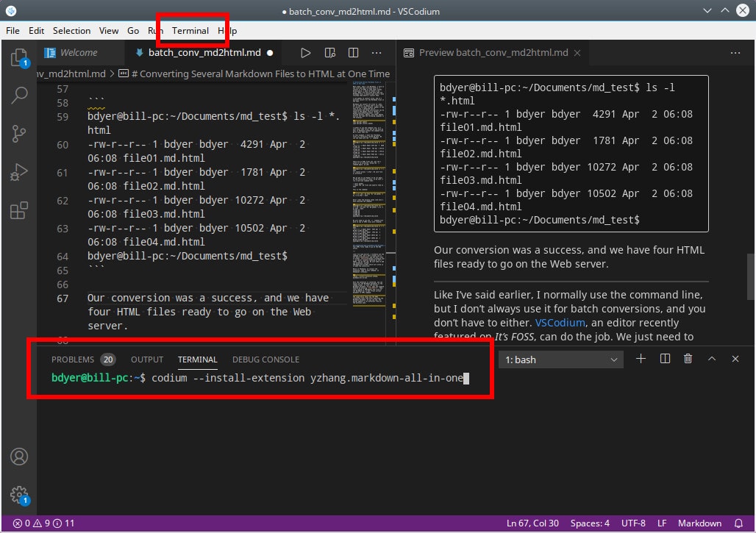Run the file with the play button

pyautogui.click(x=306, y=52)
